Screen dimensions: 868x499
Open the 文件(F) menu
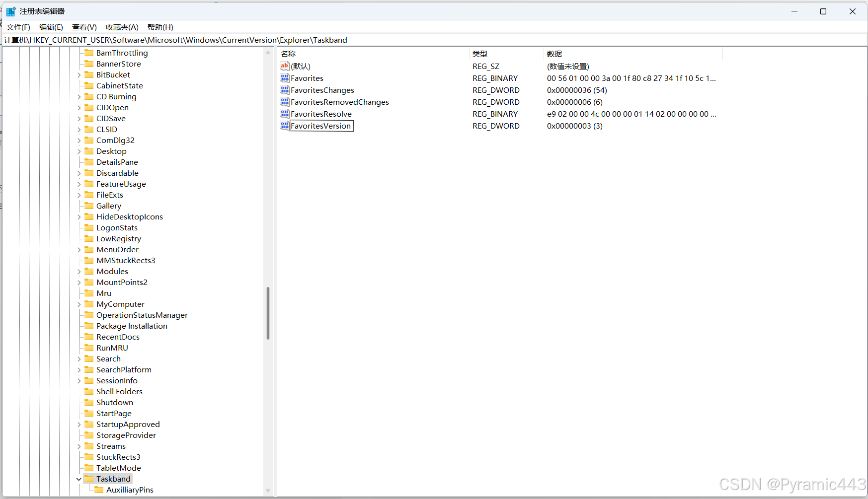(x=18, y=27)
